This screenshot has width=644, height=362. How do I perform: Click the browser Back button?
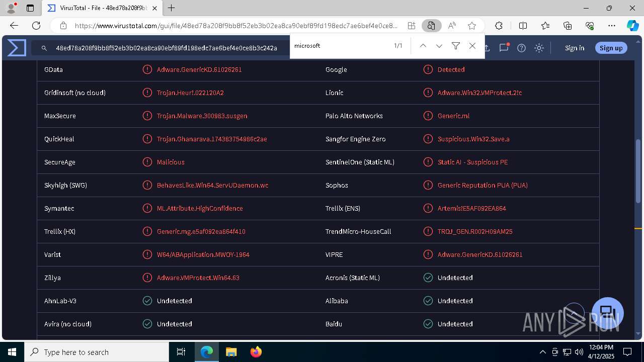pyautogui.click(x=14, y=26)
